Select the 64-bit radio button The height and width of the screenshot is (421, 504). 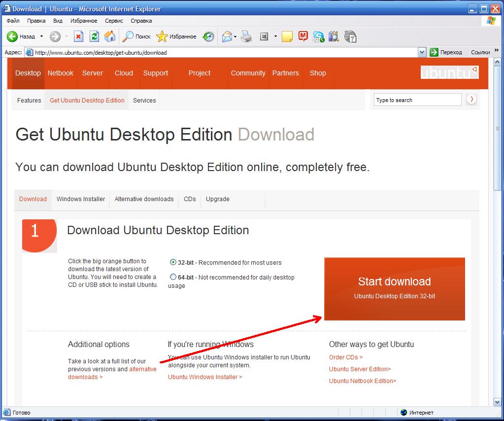coord(173,277)
